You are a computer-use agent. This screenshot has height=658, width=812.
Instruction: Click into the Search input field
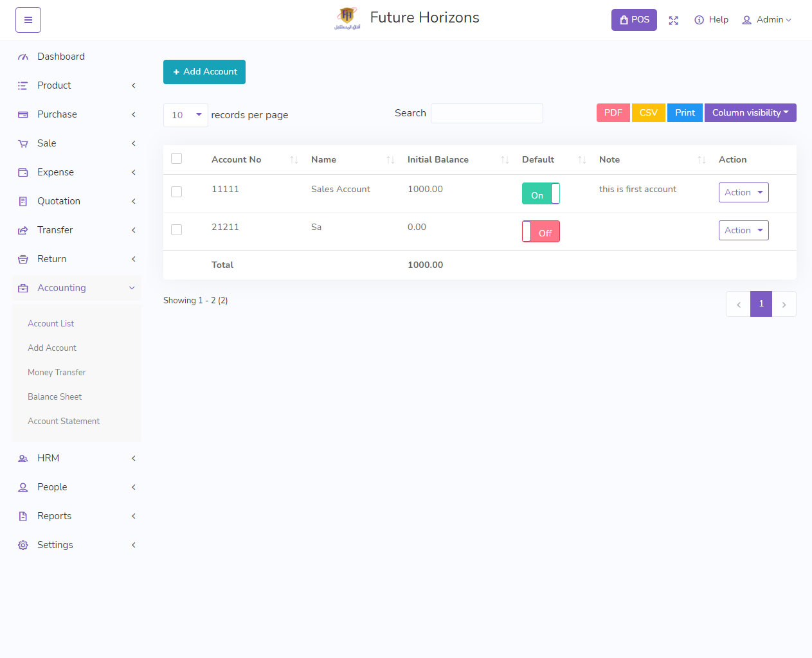(487, 114)
